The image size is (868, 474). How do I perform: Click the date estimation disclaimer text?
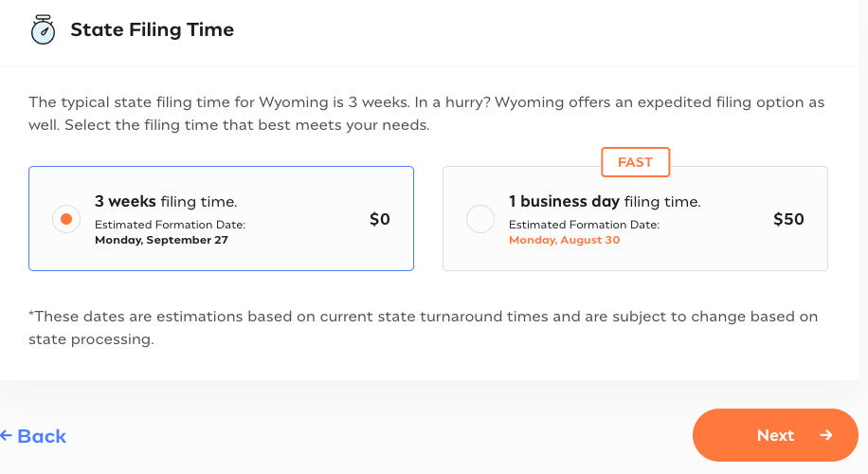point(423,327)
